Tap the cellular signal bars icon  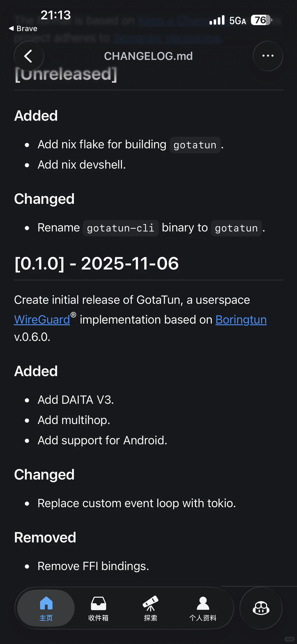coord(217,20)
